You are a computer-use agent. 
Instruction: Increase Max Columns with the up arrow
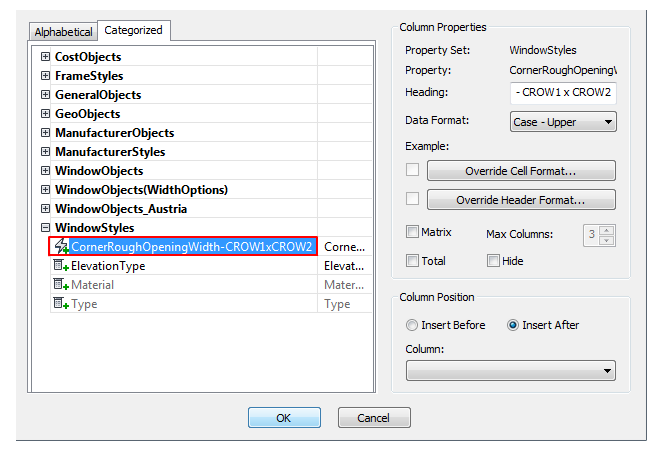point(607,231)
